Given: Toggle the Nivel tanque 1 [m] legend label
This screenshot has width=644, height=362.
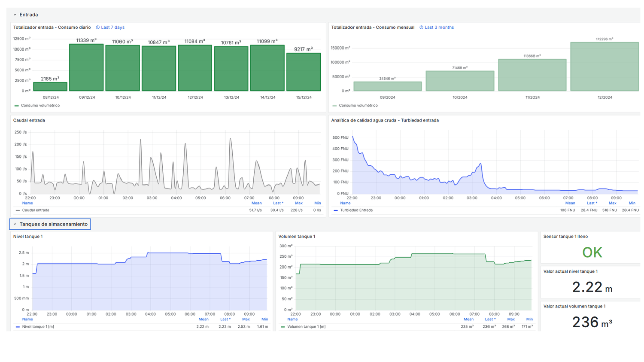Looking at the screenshot, I should tap(38, 327).
